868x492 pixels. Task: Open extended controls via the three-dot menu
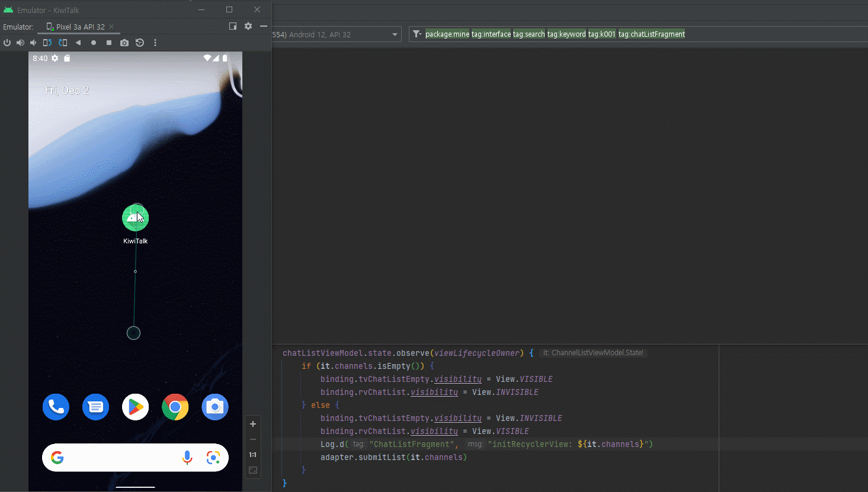155,43
